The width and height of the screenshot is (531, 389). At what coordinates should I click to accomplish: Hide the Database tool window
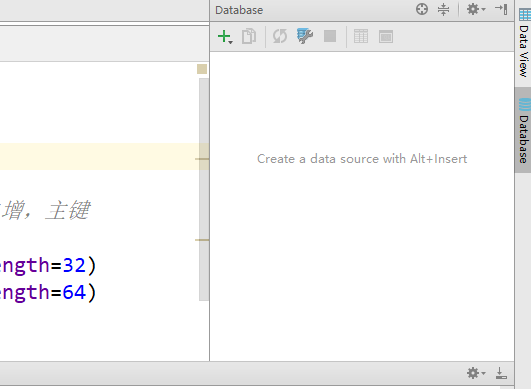point(501,9)
